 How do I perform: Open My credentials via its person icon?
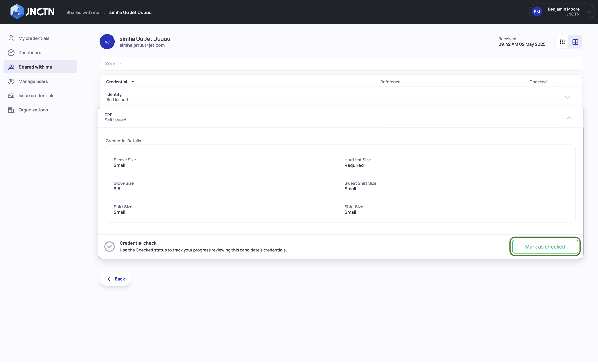click(11, 38)
